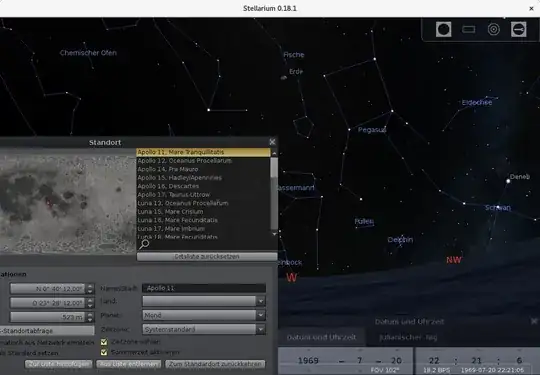Click the Füllen constellation label
This screenshot has height=375, width=540.
364,221
